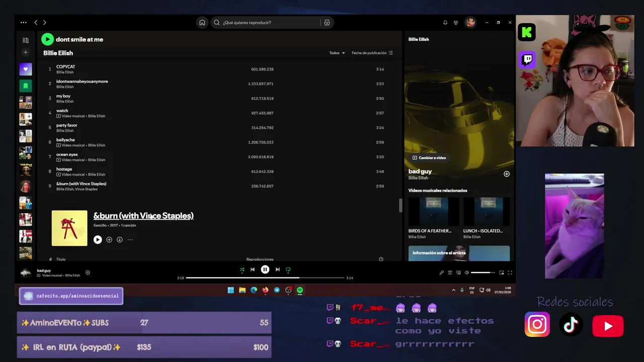Pause the current song
Screen dimensions: 644x362
tap(265, 269)
